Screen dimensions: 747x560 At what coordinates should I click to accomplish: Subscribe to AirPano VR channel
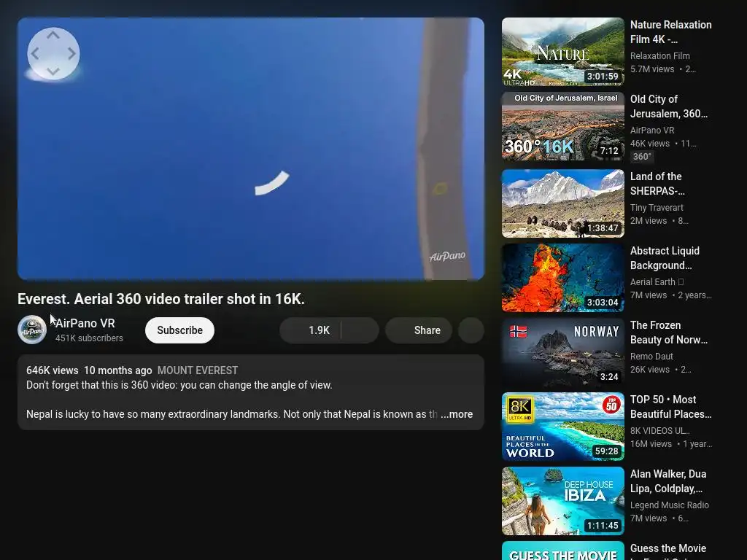point(179,330)
